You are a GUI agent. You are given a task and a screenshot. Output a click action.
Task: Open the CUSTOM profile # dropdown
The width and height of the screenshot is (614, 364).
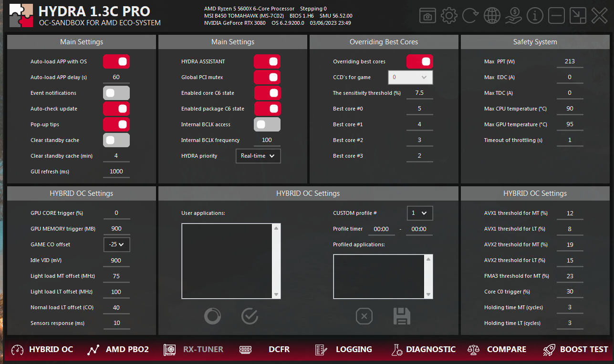coord(420,213)
